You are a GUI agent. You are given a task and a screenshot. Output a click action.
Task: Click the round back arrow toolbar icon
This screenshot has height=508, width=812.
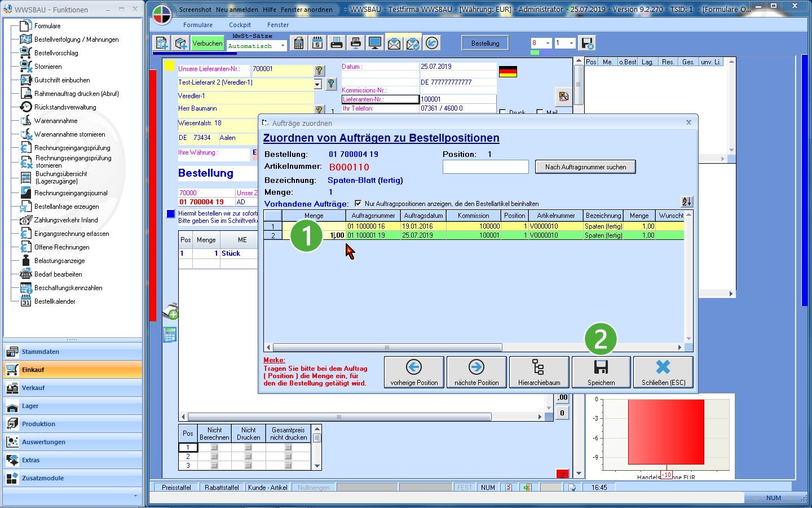[x=432, y=43]
